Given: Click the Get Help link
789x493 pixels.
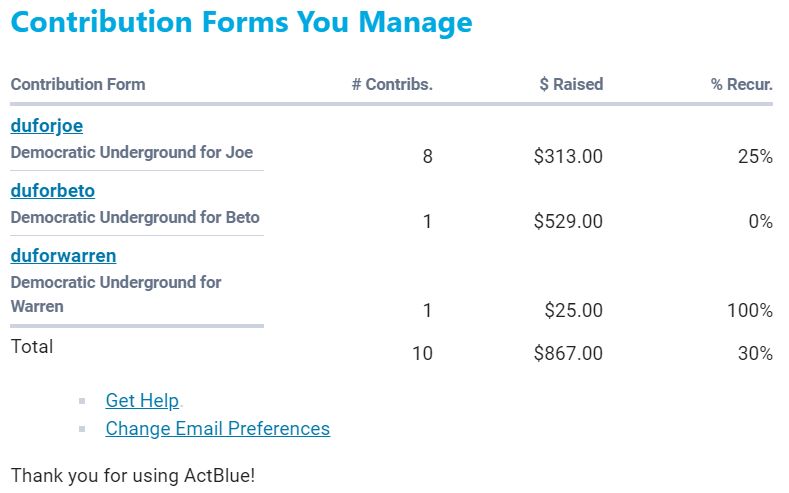Looking at the screenshot, I should coord(142,400).
